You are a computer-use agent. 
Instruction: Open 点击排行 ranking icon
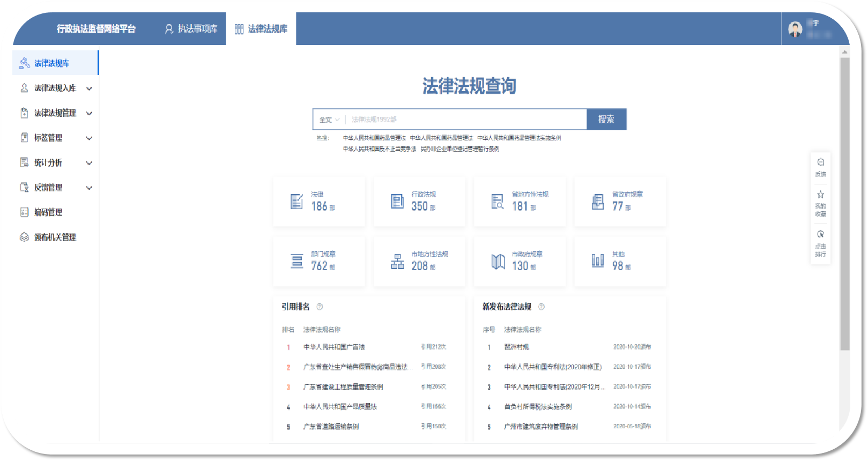pyautogui.click(x=820, y=235)
